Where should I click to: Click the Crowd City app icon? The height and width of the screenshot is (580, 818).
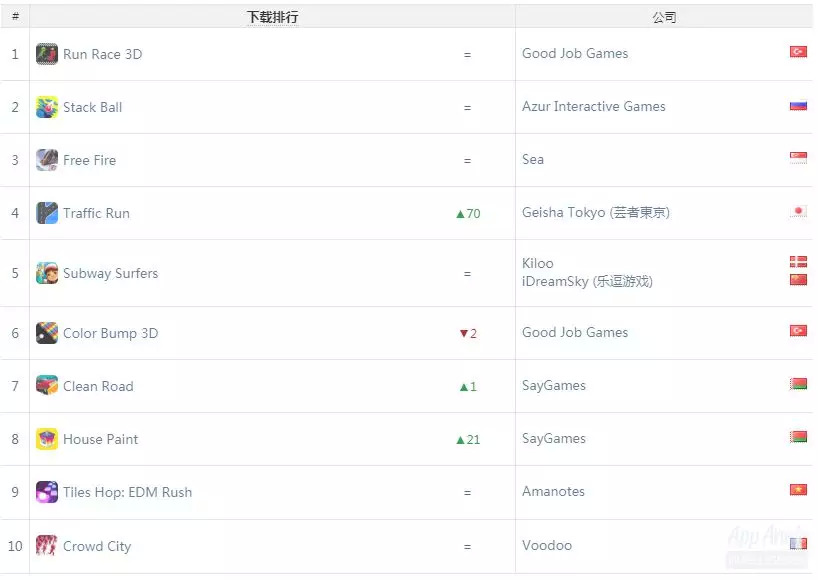[46, 546]
